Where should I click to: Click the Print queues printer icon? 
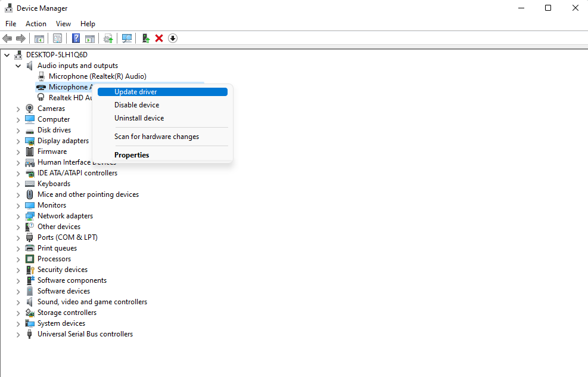click(30, 248)
